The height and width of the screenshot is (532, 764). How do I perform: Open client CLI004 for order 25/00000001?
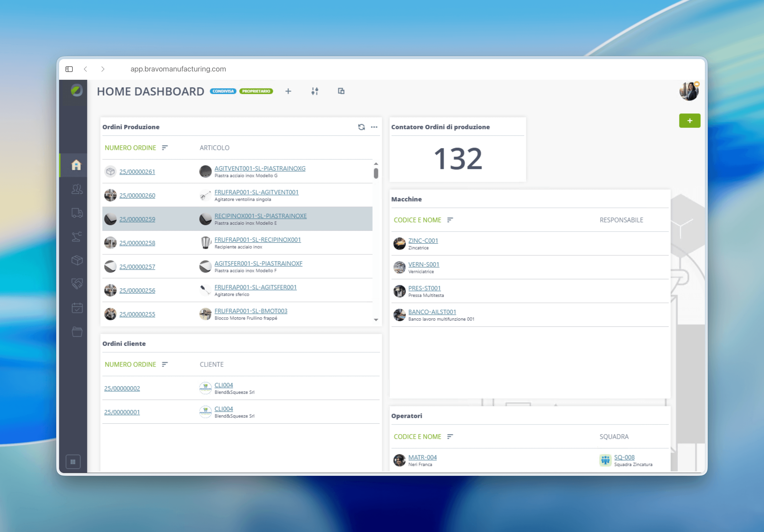tap(224, 409)
